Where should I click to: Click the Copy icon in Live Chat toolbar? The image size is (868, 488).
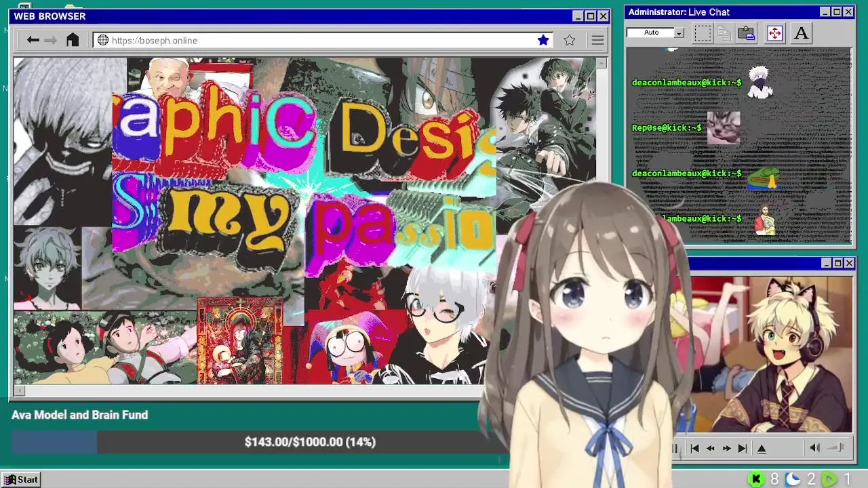(x=724, y=33)
